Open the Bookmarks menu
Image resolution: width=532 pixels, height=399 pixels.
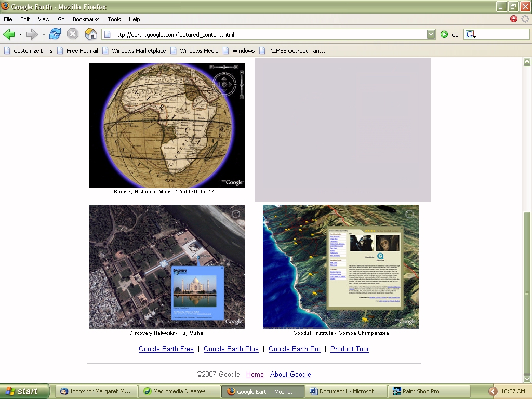[86, 19]
